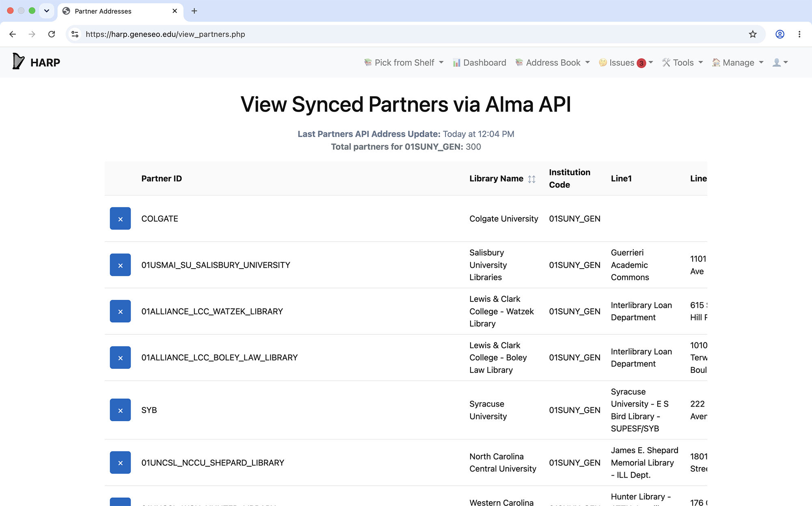812x506 pixels.
Task: Select the COLGATE partner ID text
Action: click(160, 219)
